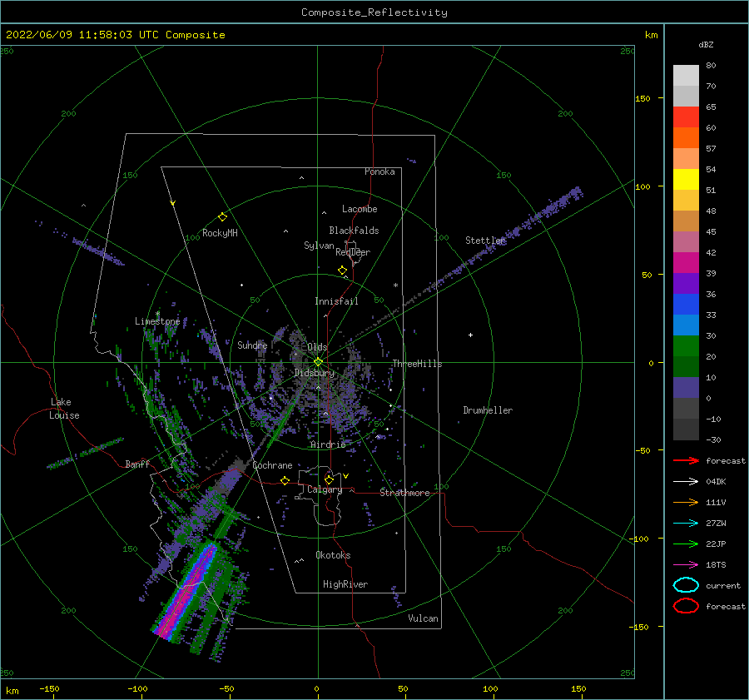Select the Airdrie label

[x=328, y=444]
